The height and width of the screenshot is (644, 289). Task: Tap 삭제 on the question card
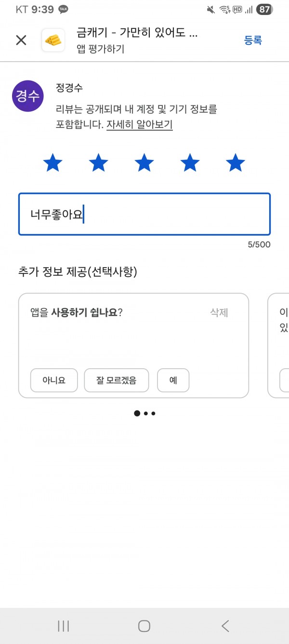219,312
